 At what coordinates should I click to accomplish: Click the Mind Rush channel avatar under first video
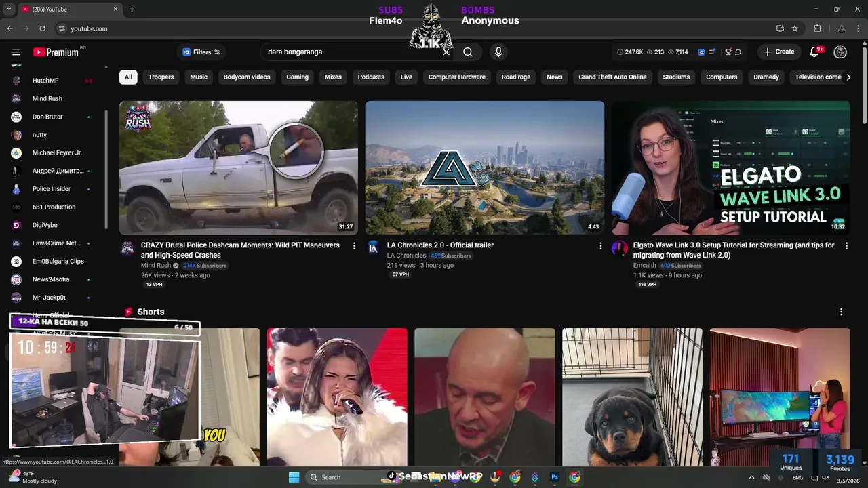127,248
